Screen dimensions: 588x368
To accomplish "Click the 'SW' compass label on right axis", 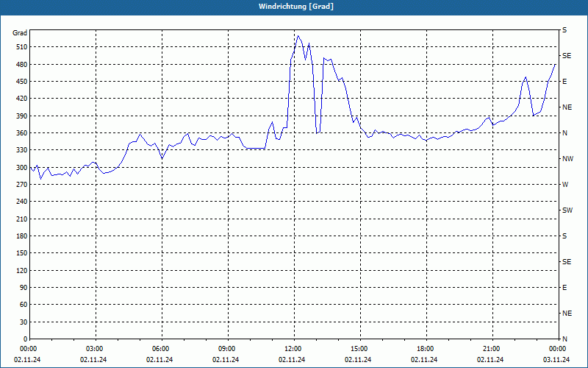I will pos(567,210).
